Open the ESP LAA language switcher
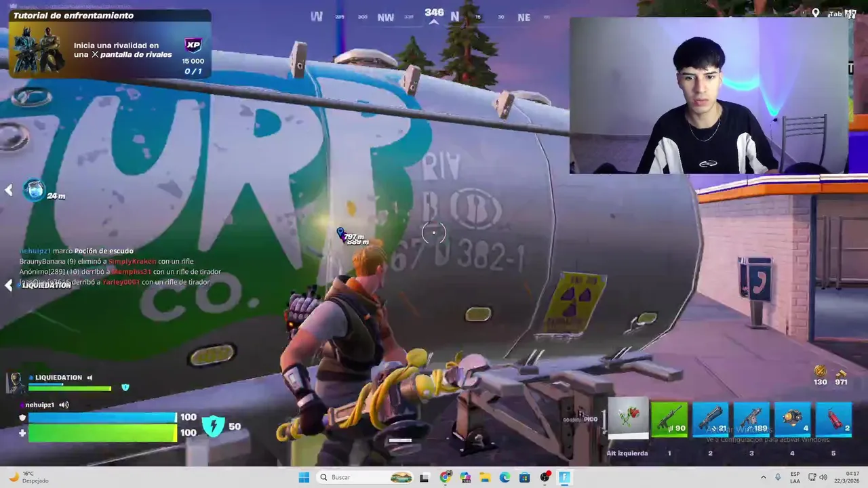This screenshot has width=868, height=488. tap(795, 477)
